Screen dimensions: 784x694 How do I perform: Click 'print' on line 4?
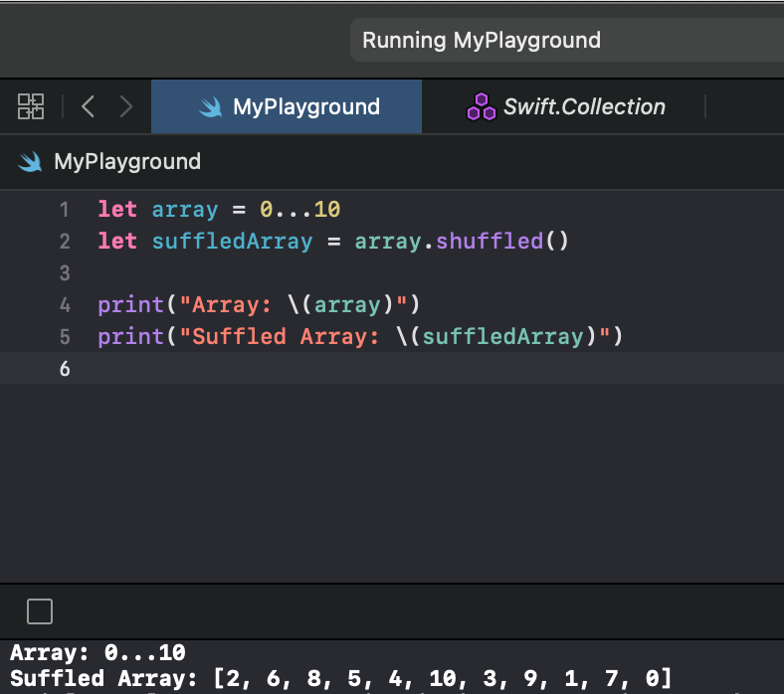(131, 305)
